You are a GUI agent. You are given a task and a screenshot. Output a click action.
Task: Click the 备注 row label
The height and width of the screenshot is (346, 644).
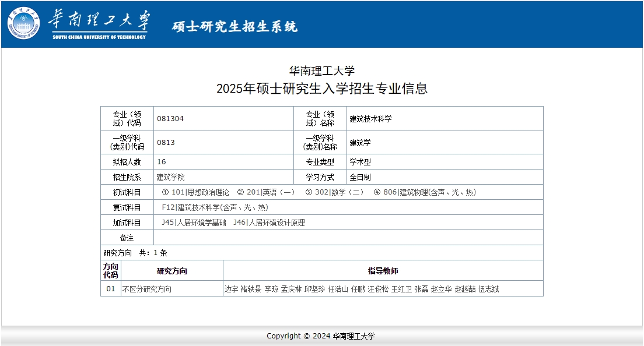127,238
